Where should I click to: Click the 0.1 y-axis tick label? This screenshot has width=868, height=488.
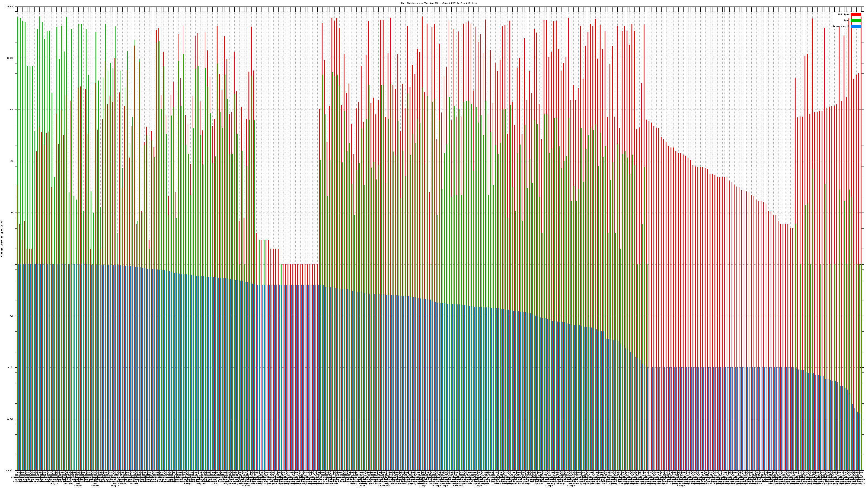12,316
